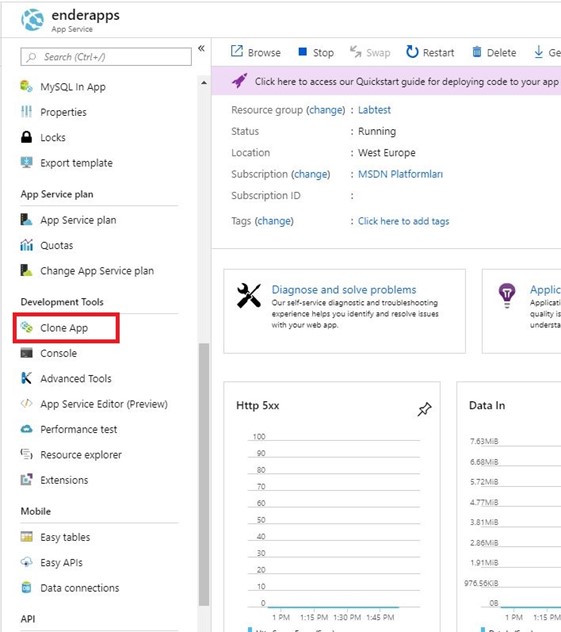Open Advanced Tools Kudu icon
561x632 pixels.
[27, 378]
